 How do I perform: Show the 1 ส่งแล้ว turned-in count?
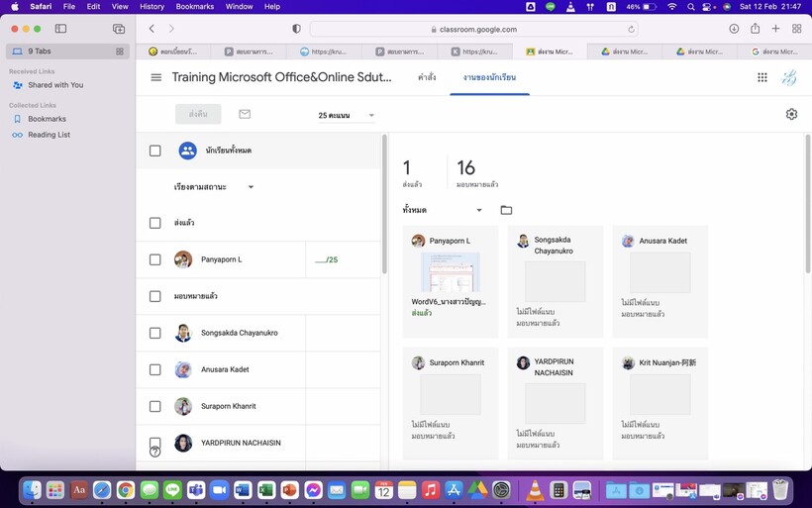tap(412, 173)
